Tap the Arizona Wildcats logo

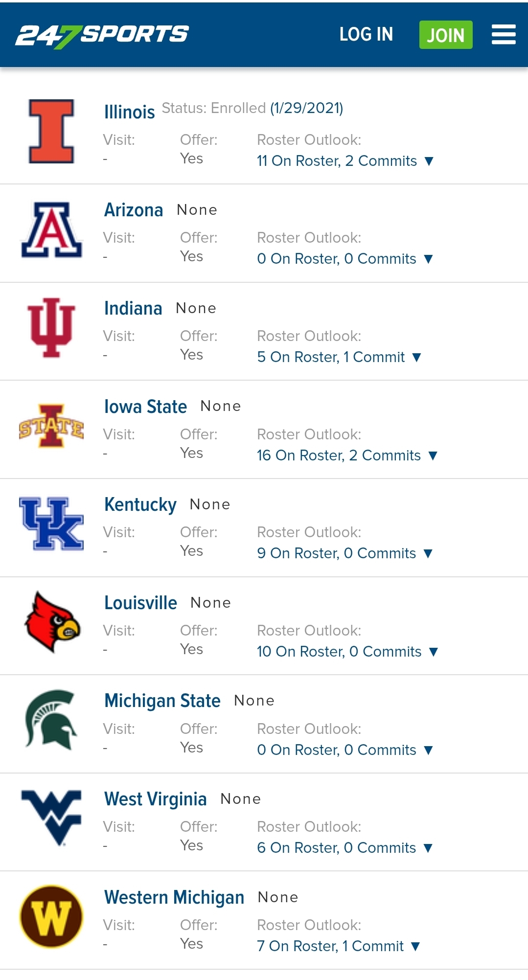(x=51, y=229)
